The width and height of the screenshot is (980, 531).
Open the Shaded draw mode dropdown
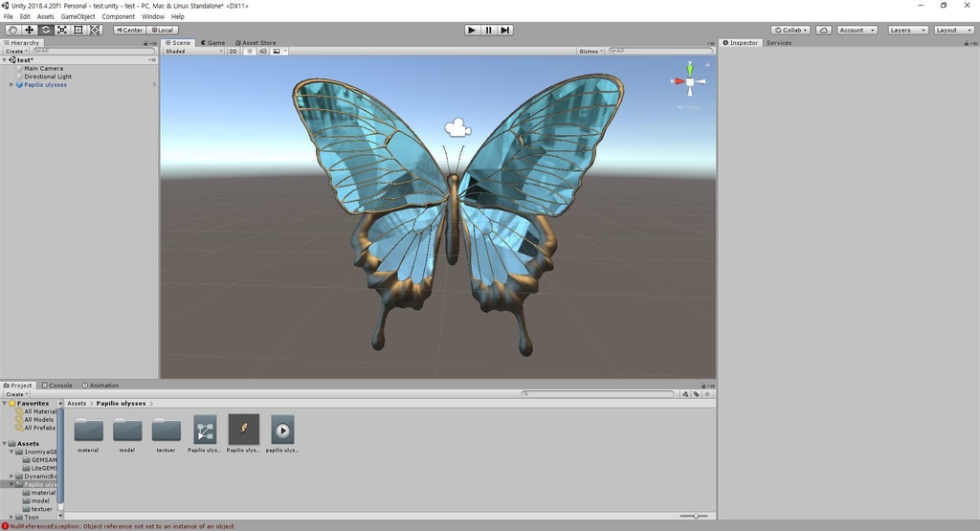(193, 52)
